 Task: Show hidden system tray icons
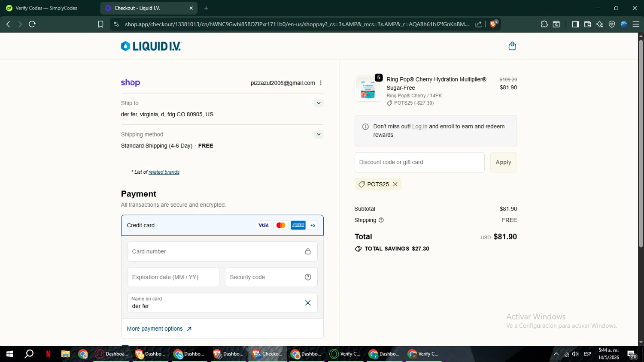pos(556,354)
